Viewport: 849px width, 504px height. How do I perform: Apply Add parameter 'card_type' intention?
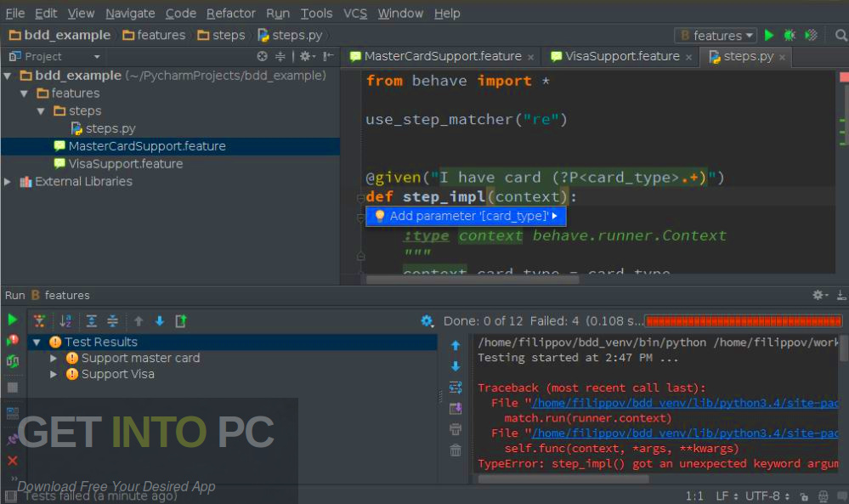466,216
